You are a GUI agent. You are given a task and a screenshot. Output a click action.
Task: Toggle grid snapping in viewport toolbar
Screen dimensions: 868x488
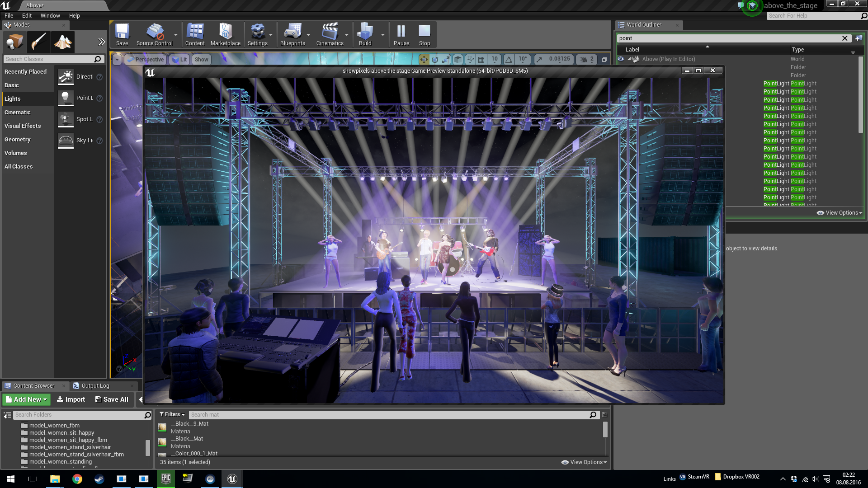[481, 60]
